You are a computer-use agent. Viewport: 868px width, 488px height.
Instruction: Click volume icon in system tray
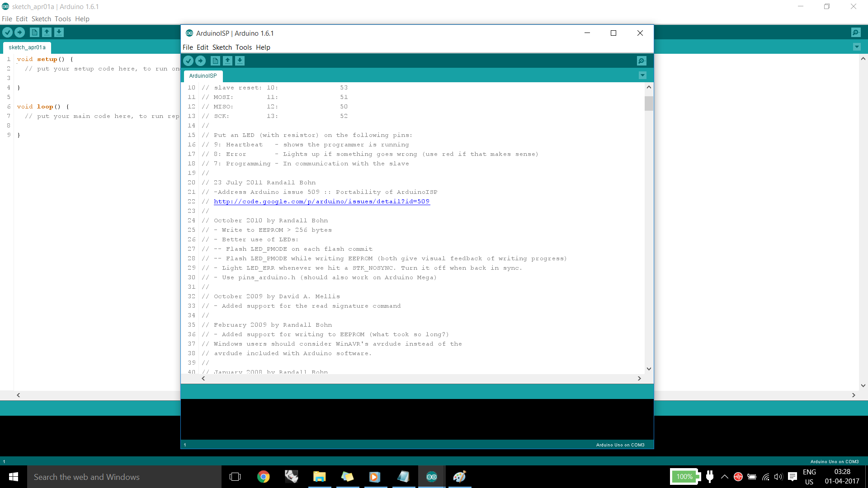tap(778, 477)
